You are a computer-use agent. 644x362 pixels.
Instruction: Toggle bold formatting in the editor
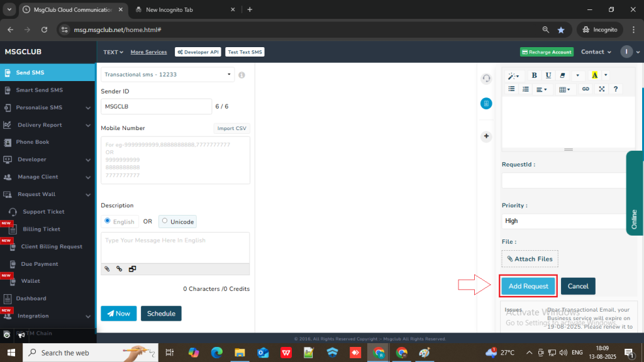click(534, 75)
